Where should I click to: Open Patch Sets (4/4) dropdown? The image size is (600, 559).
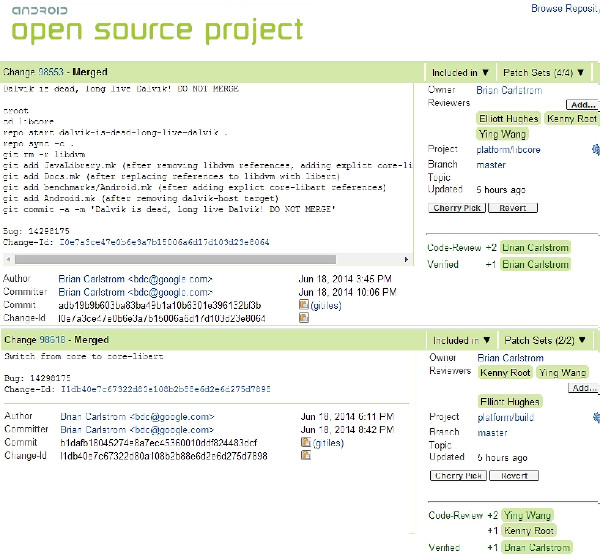(x=543, y=72)
